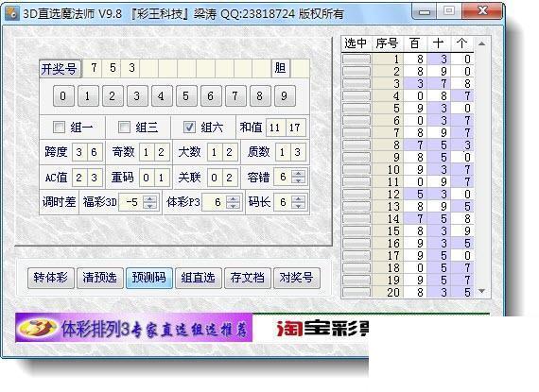The height and width of the screenshot is (392, 539).
Task: Click the 清预选 button
Action: coord(100,278)
